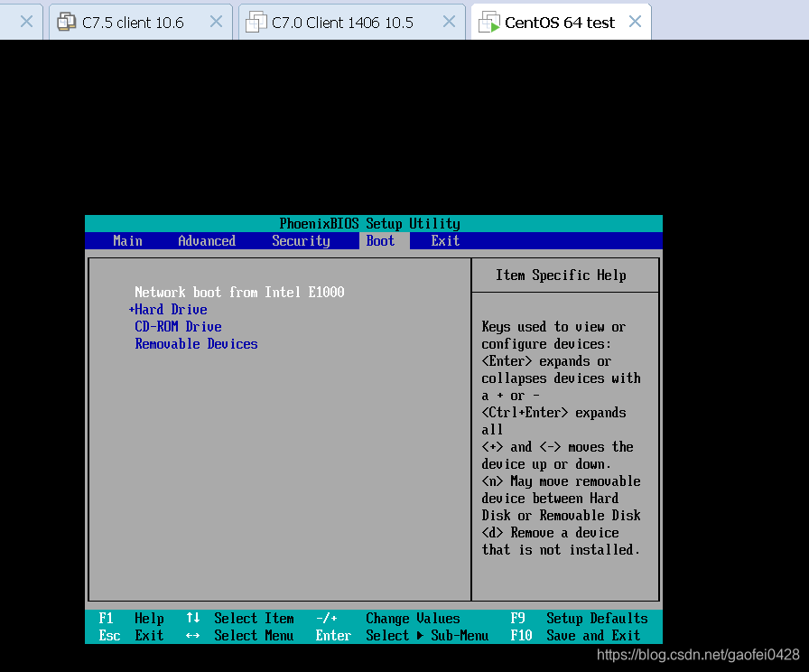Click the Esc Exit key hint
The width and height of the screenshot is (809, 672).
[x=131, y=635]
